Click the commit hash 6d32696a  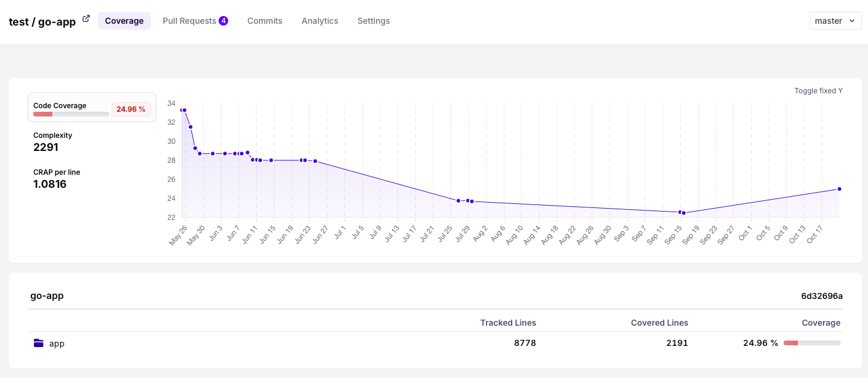coord(822,296)
